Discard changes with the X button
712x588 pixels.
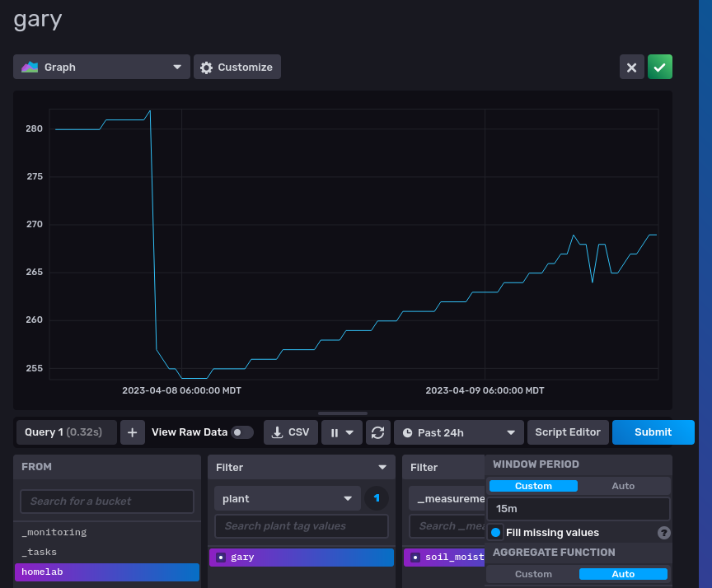[631, 68]
